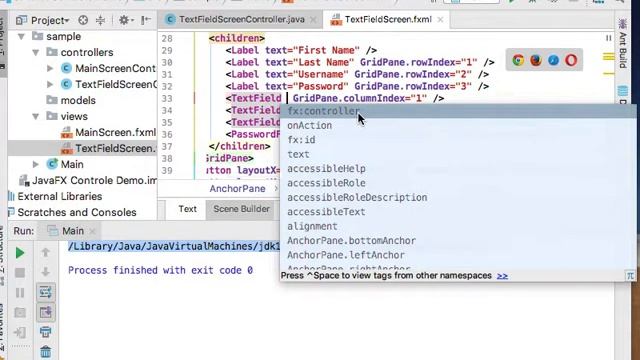Image resolution: width=640 pixels, height=360 pixels.
Task: Pick AnchorPane.leftAnchor completion item
Action: (x=458, y=255)
